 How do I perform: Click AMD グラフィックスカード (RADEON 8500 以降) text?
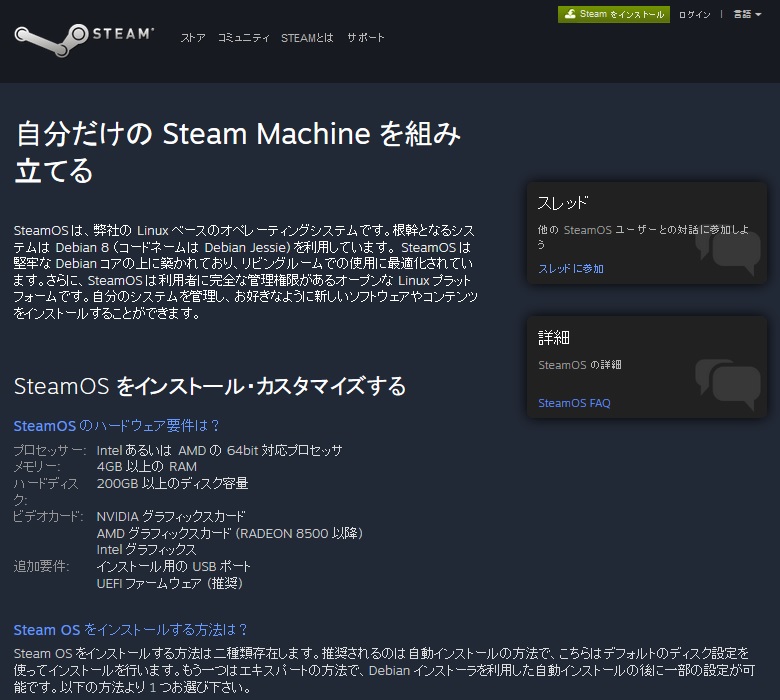click(x=229, y=533)
